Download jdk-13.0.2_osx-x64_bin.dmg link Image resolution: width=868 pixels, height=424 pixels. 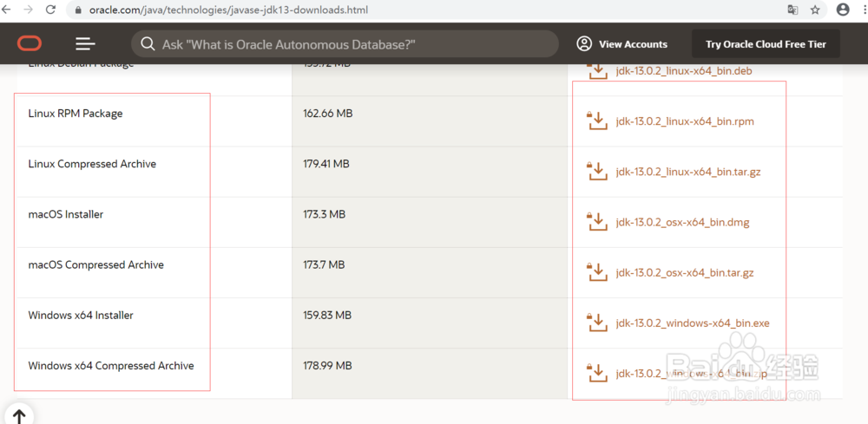point(682,222)
